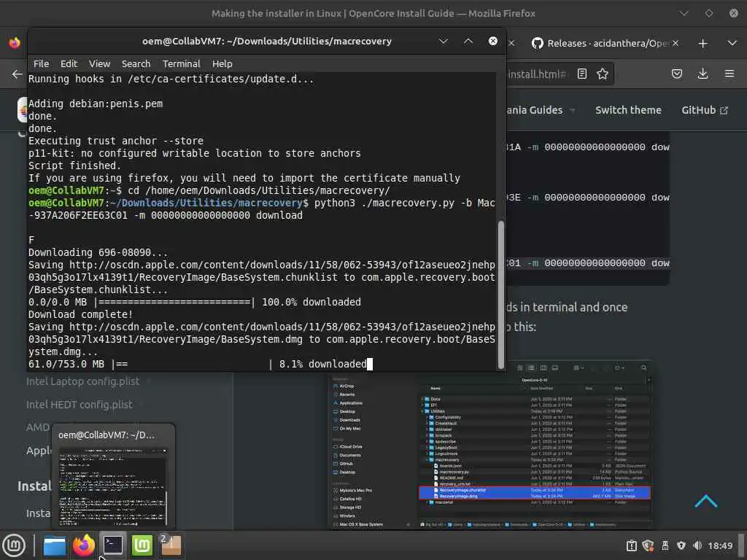Open the terminal Search menu
The width and height of the screenshot is (747, 560).
(136, 64)
